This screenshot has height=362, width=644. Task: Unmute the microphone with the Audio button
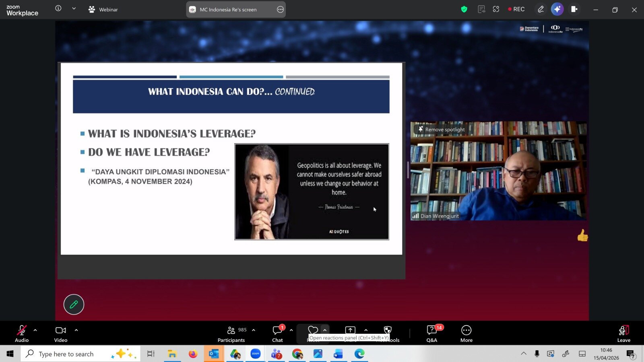[x=22, y=334]
